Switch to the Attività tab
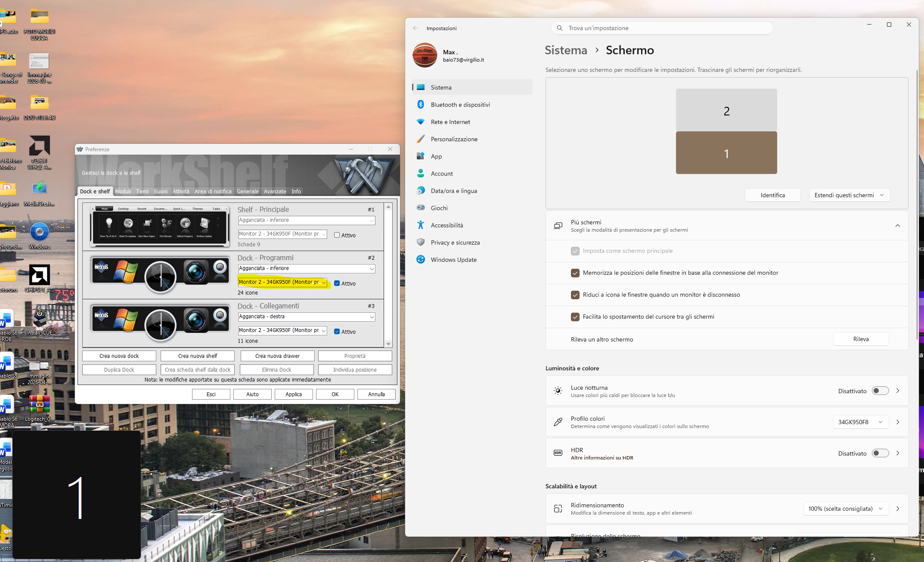This screenshot has width=924, height=562. [x=181, y=191]
